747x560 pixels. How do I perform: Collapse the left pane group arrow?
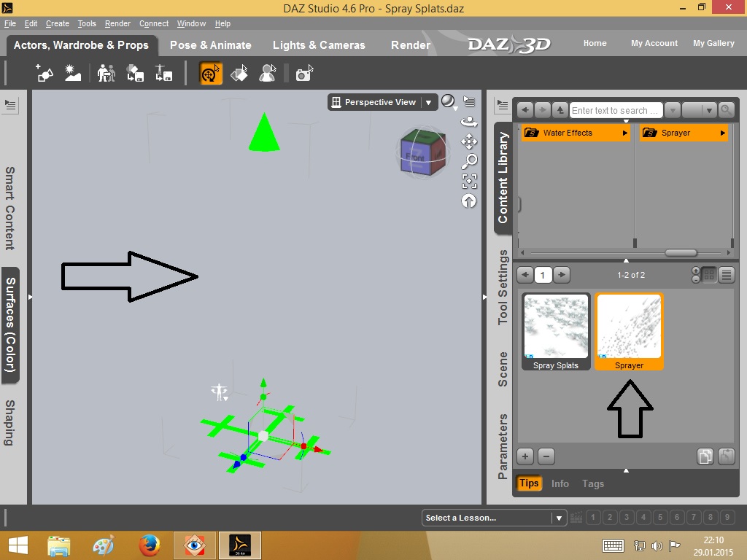pyautogui.click(x=30, y=297)
